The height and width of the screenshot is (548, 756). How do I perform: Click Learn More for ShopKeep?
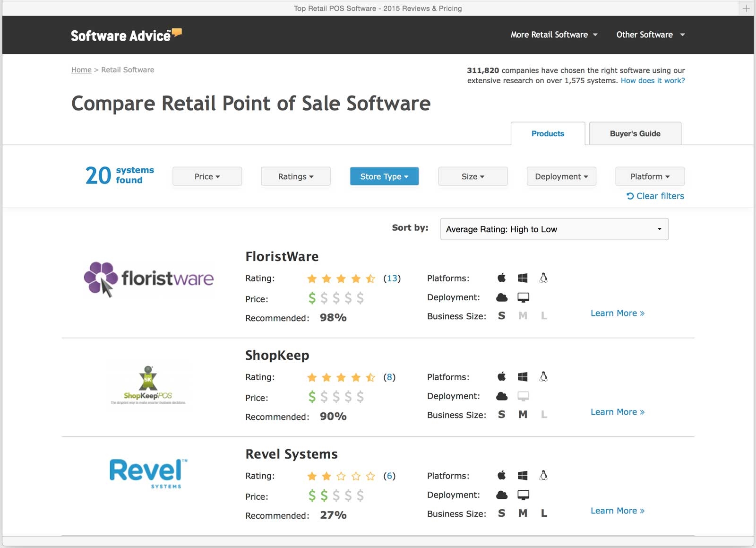tap(617, 412)
